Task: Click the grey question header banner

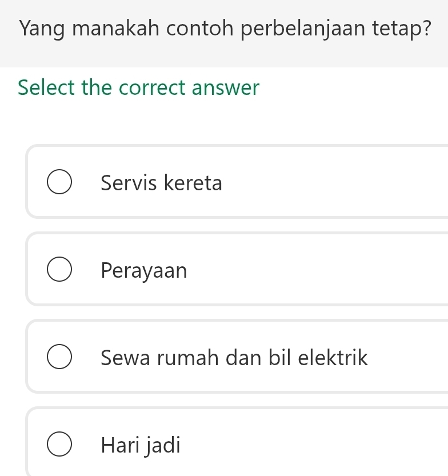Action: coord(224,54)
